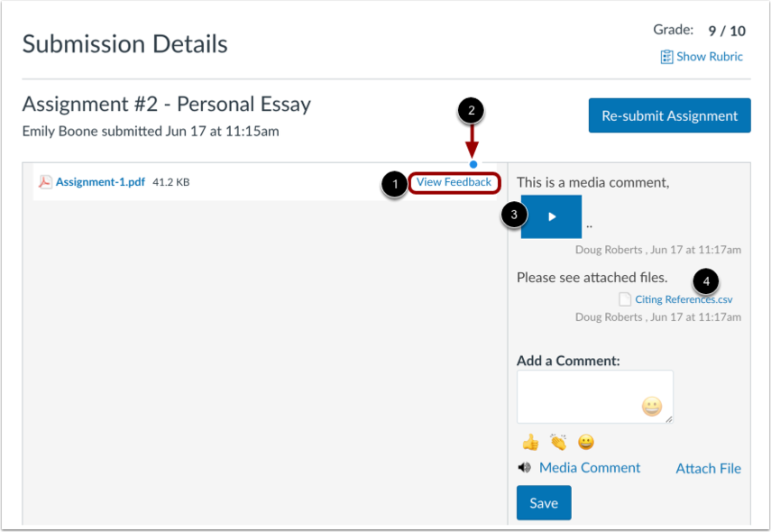Click the Show Rubric link

point(709,57)
